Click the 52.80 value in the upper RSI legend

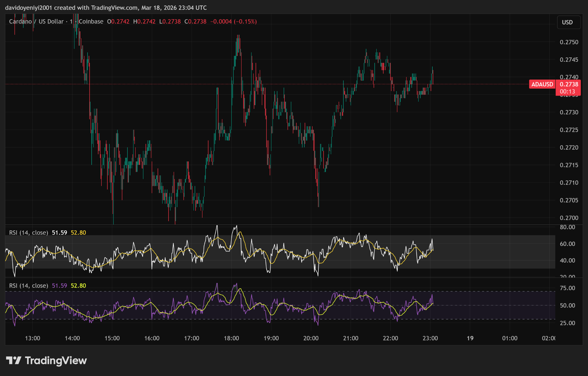pyautogui.click(x=78, y=233)
